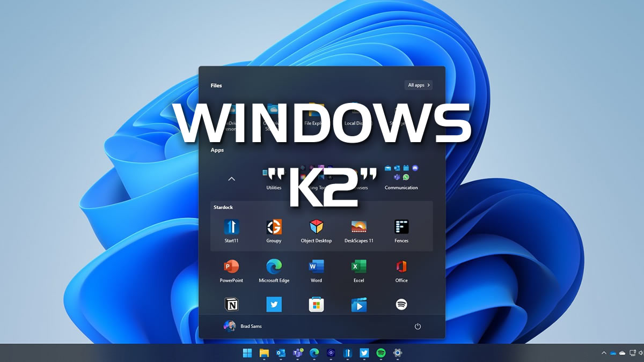The width and height of the screenshot is (644, 362).
Task: Open Spotify in the pinned apps
Action: click(x=401, y=305)
